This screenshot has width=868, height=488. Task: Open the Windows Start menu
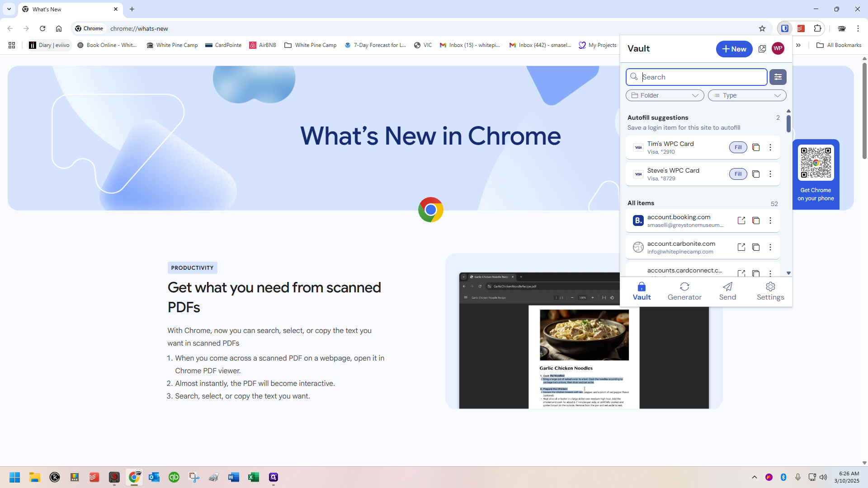click(x=14, y=477)
